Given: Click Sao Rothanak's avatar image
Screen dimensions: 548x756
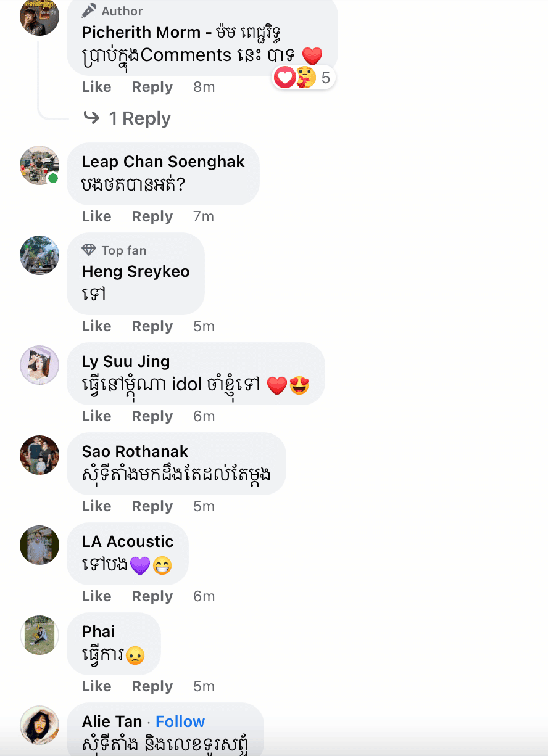Looking at the screenshot, I should (x=39, y=455).
